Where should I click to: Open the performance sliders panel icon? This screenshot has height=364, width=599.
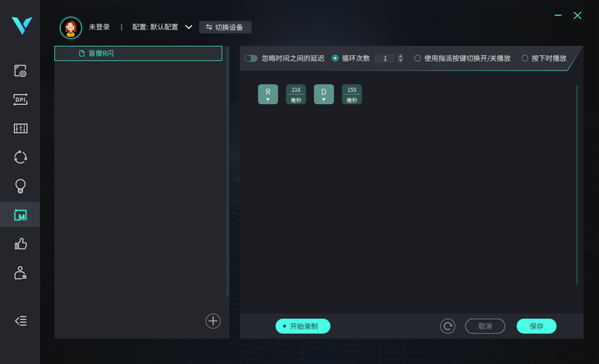tap(21, 129)
